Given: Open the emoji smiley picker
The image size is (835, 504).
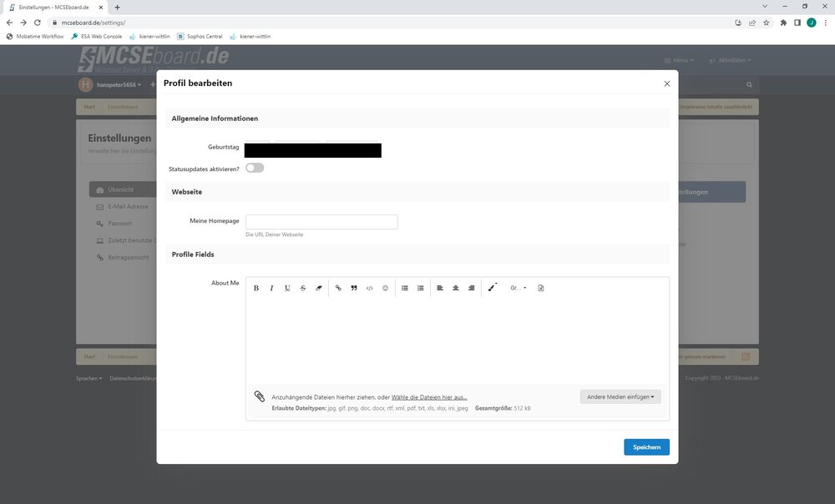Looking at the screenshot, I should (385, 288).
